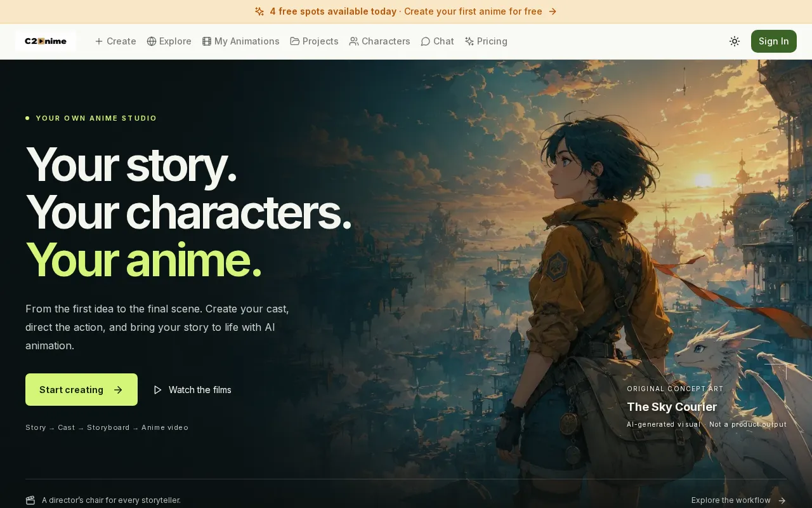Click the hero description paragraph about AI animation
The image size is (812, 508).
point(157,327)
